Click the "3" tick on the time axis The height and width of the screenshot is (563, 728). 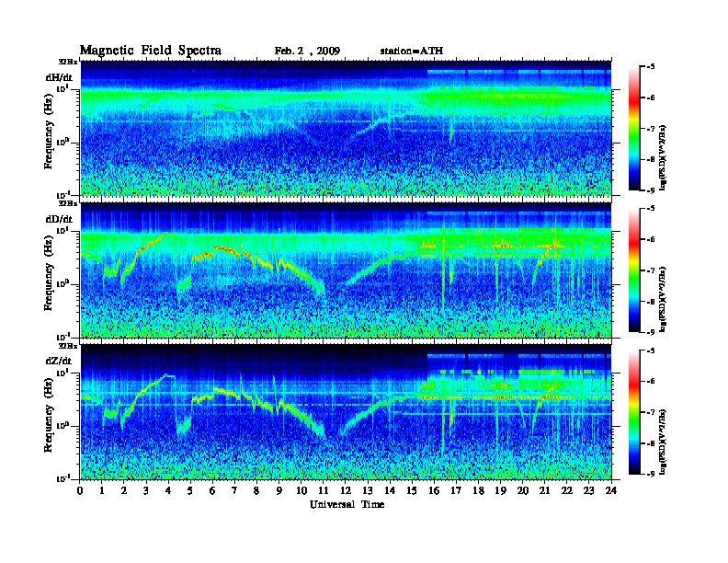pyautogui.click(x=146, y=490)
